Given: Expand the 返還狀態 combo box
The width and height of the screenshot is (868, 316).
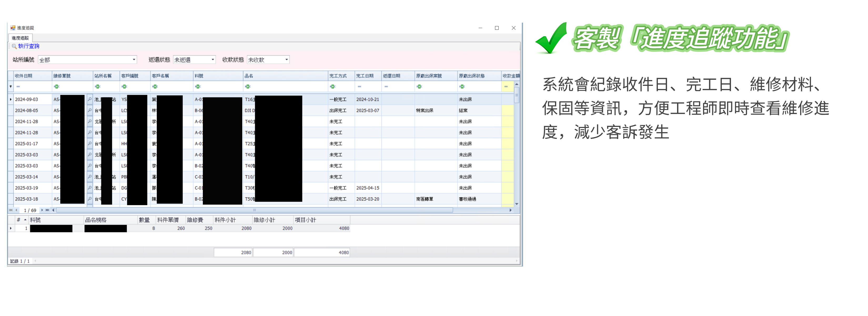Looking at the screenshot, I should (x=213, y=60).
